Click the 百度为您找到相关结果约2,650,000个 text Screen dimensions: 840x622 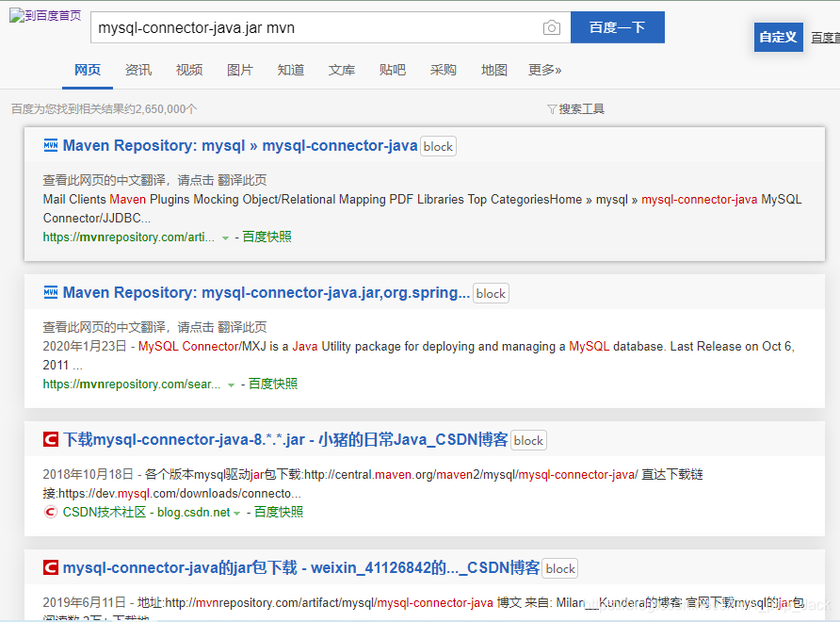click(104, 109)
